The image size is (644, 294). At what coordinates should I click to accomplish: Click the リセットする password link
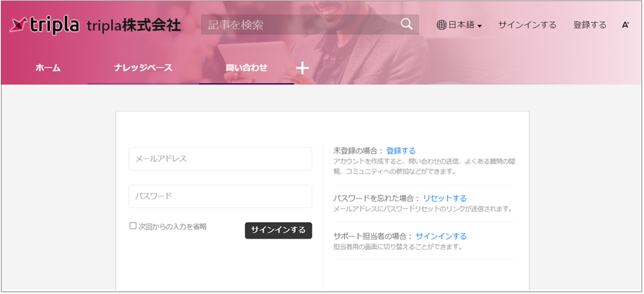pyautogui.click(x=445, y=199)
